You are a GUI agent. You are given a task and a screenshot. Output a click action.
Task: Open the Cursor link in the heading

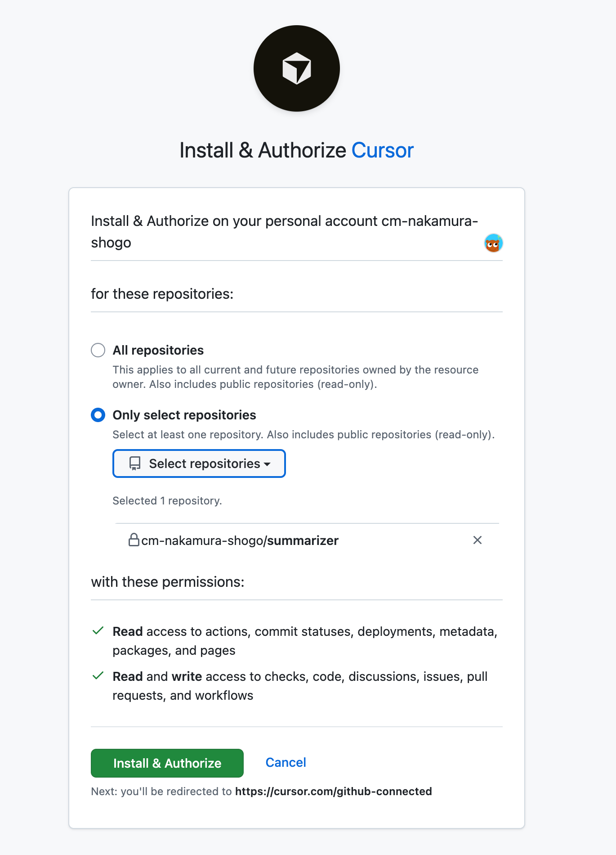tap(382, 150)
